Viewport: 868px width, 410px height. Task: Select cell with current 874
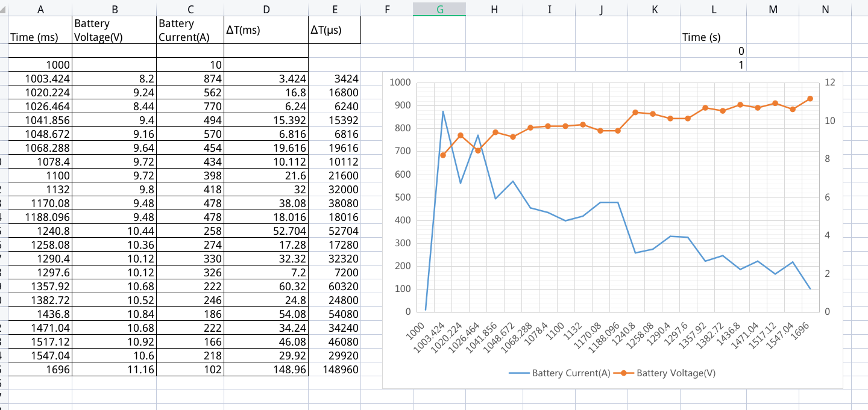190,78
